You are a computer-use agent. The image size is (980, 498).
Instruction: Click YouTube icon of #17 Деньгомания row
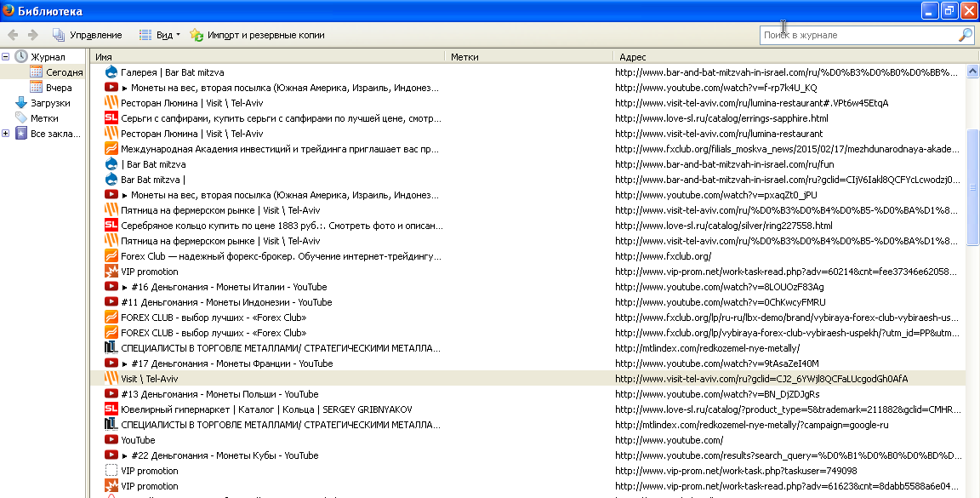pos(111,363)
